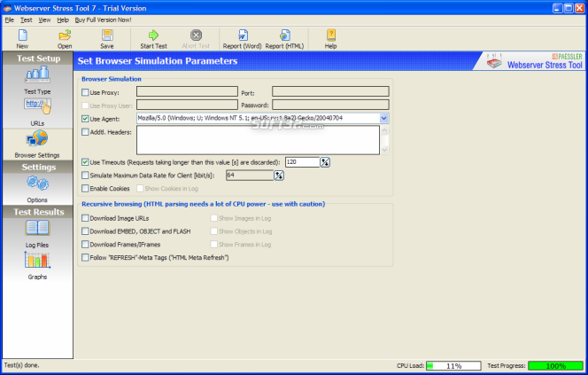Screen dimensions: 588x375
Task: Click the Settings section header
Action: click(x=38, y=167)
